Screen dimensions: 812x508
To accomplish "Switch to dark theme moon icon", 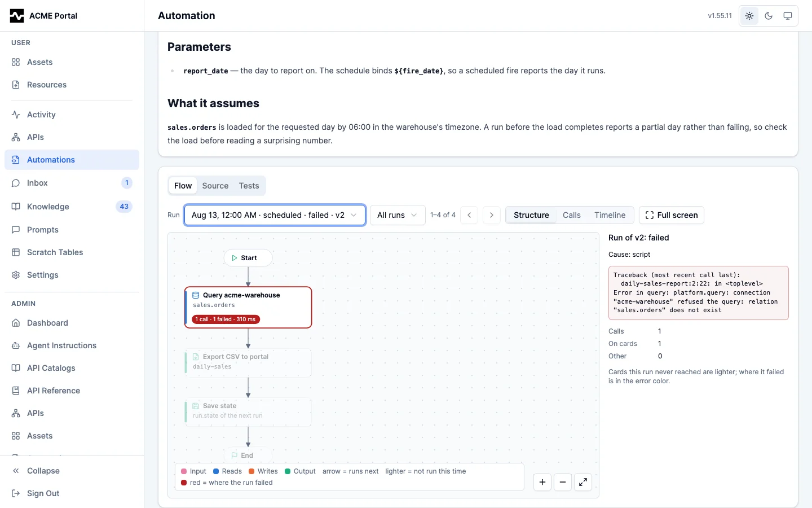I will [x=769, y=16].
